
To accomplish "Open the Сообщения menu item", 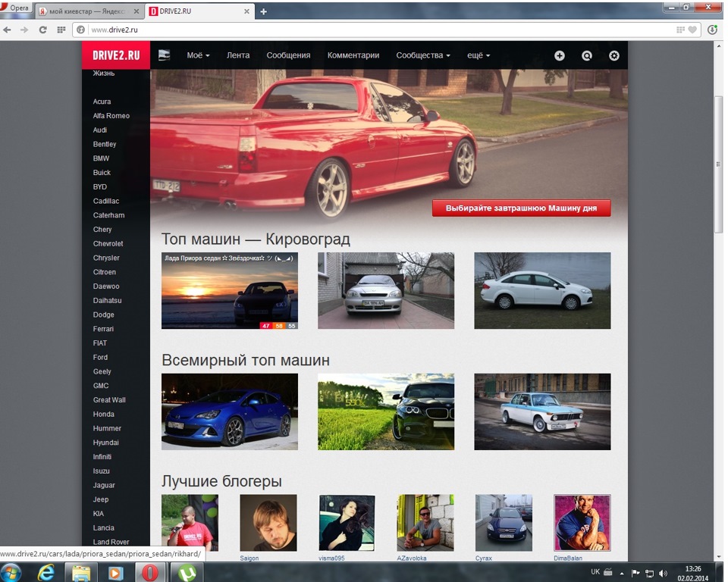I will point(288,55).
